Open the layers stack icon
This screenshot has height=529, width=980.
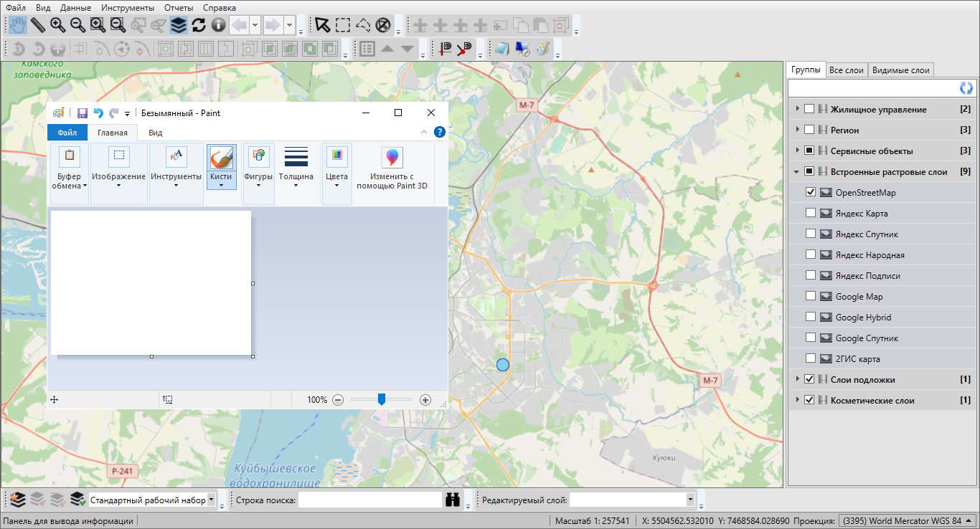178,25
